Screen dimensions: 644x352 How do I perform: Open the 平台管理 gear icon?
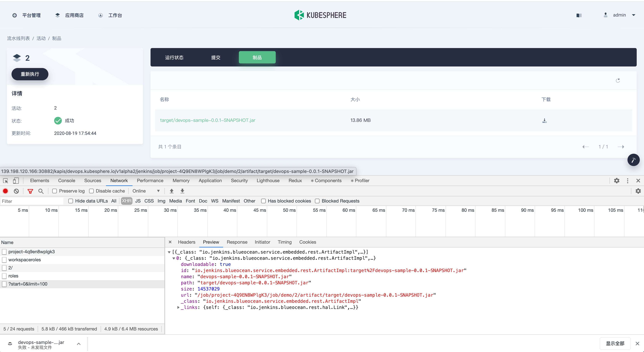tap(15, 15)
